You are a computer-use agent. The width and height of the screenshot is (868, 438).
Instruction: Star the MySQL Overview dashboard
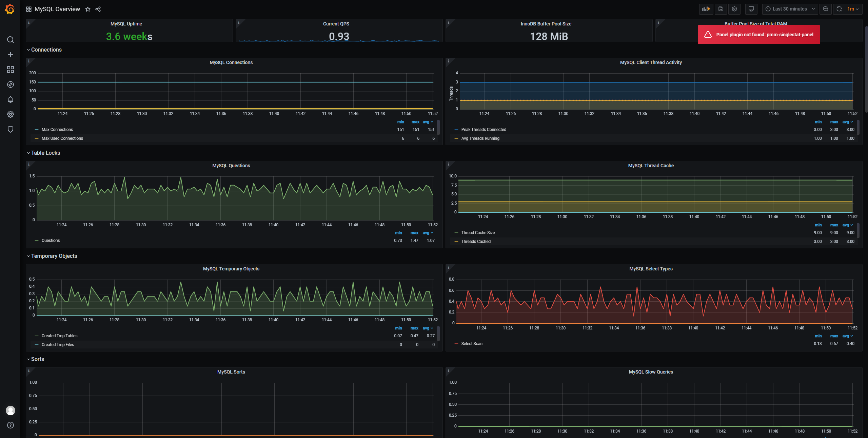[88, 9]
